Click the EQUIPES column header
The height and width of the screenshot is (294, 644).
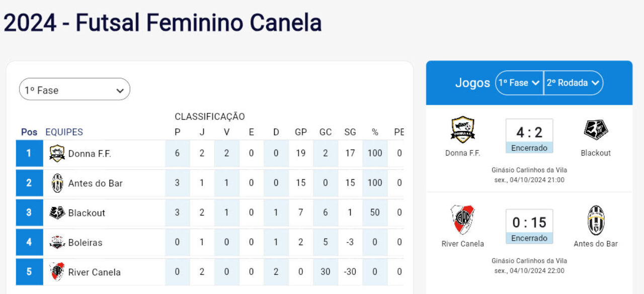click(64, 132)
